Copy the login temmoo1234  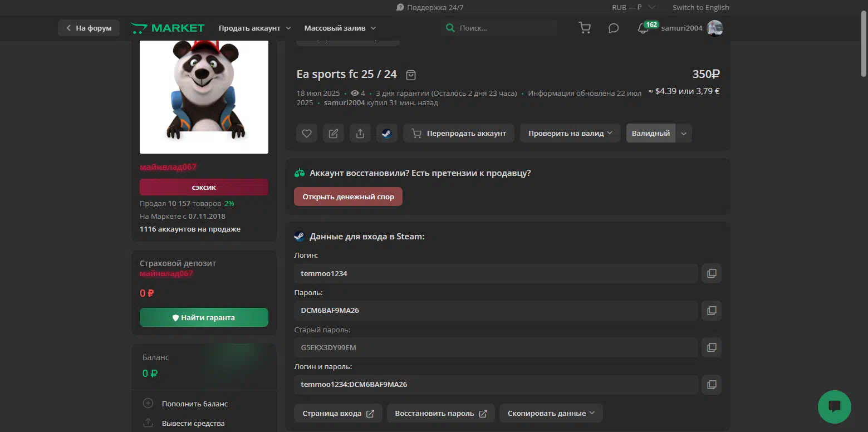pyautogui.click(x=712, y=273)
